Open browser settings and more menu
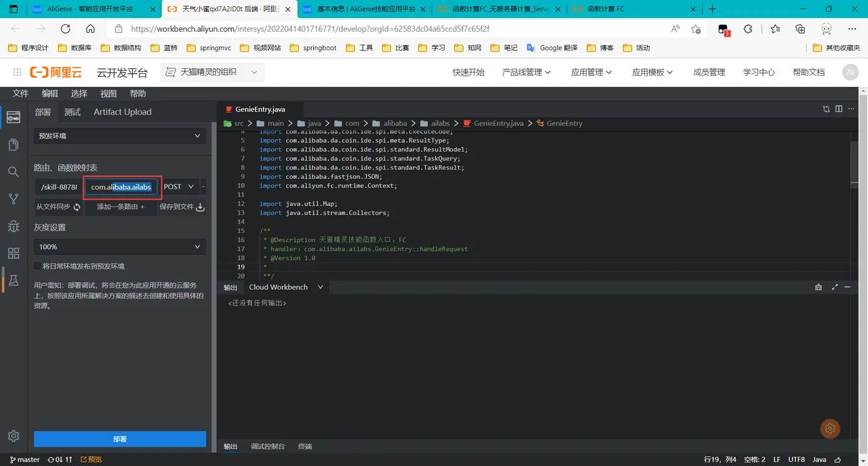The width and height of the screenshot is (868, 466). click(x=852, y=29)
